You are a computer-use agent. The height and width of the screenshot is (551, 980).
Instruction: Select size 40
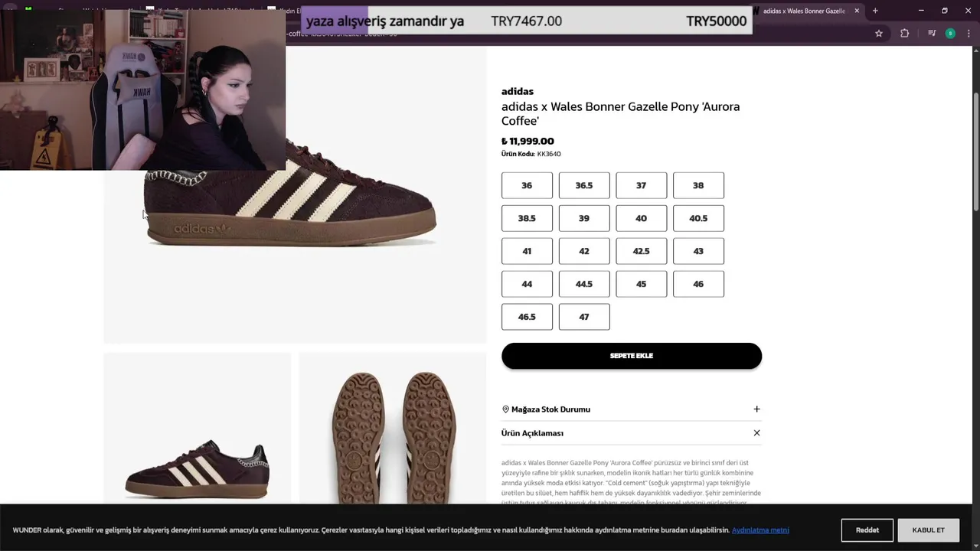point(641,218)
